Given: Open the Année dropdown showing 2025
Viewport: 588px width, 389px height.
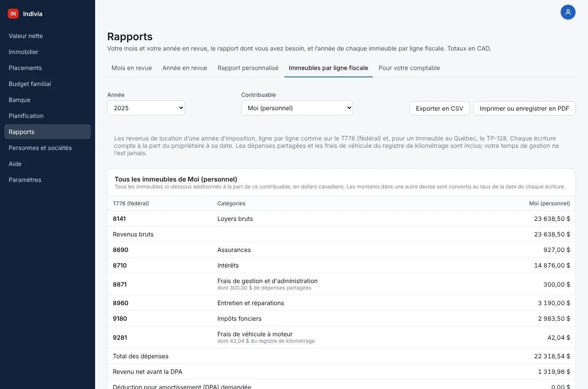Looking at the screenshot, I should coord(146,108).
